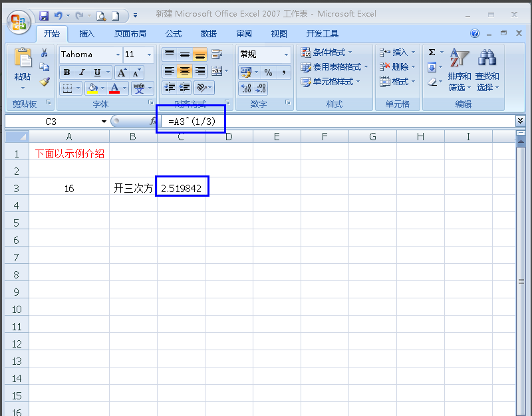Copy the selected cell

(x=44, y=67)
